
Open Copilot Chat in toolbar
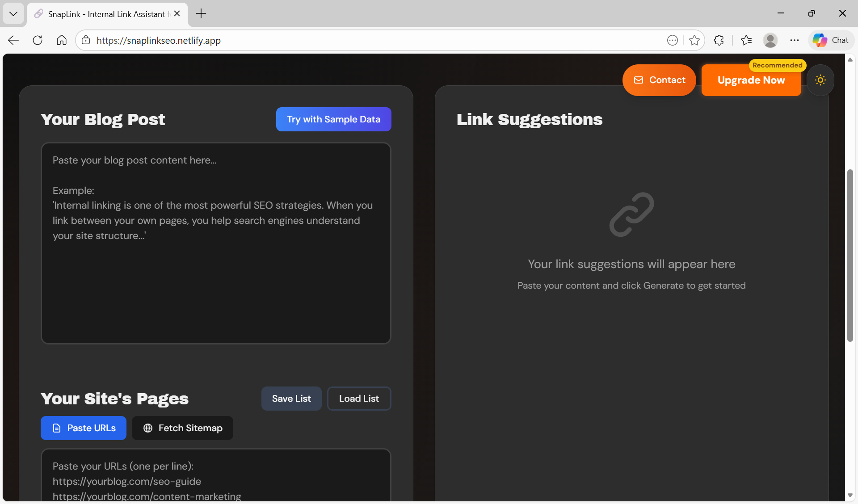(831, 40)
